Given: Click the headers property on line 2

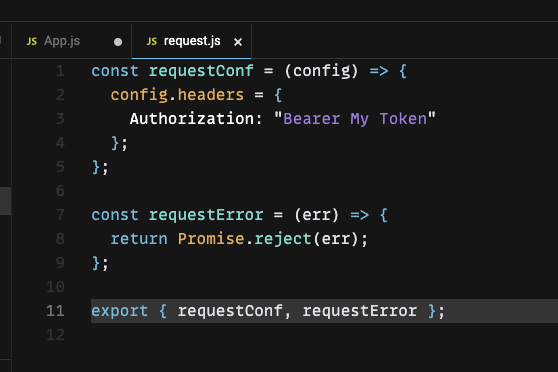Looking at the screenshot, I should point(211,95).
